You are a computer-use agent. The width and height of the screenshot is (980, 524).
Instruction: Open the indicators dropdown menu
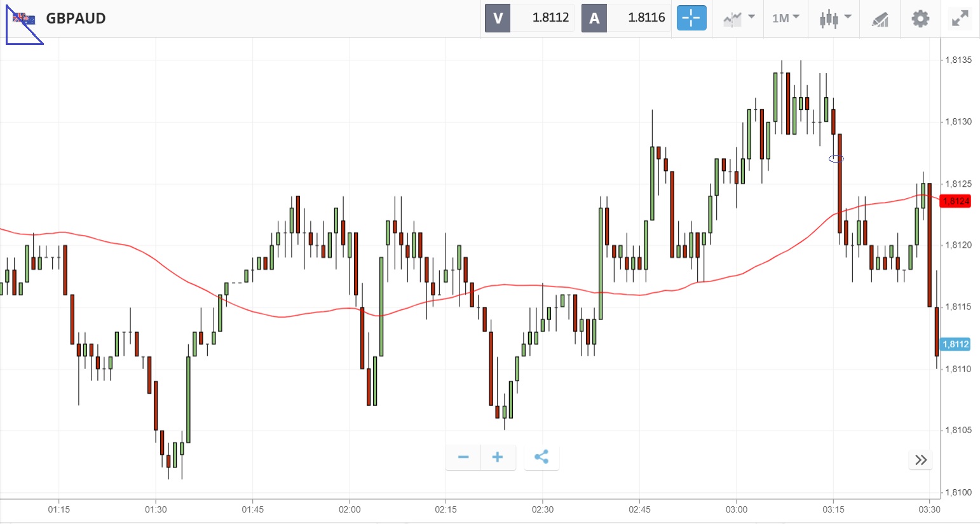(x=738, y=18)
